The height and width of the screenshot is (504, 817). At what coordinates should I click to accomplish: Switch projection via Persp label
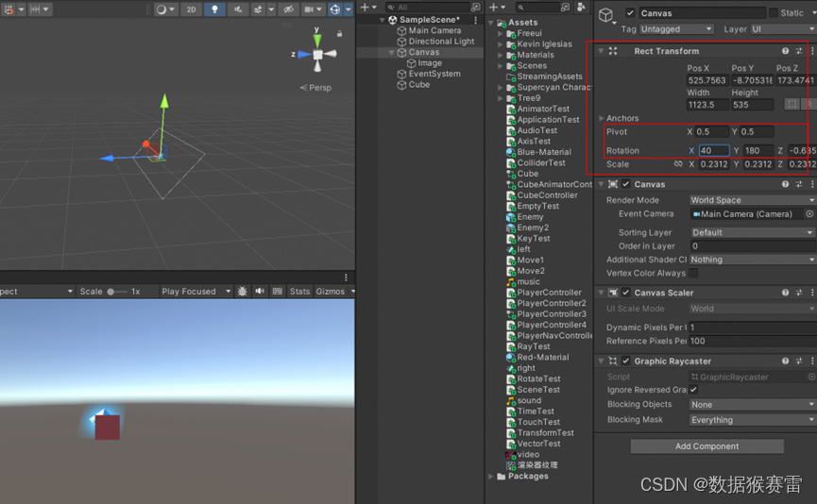point(315,88)
